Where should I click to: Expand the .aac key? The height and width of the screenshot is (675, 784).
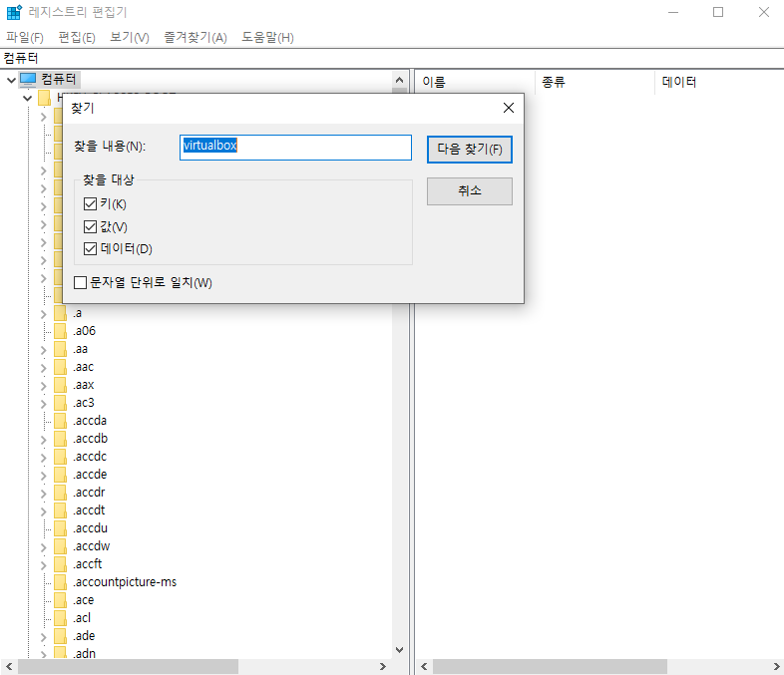coord(44,368)
